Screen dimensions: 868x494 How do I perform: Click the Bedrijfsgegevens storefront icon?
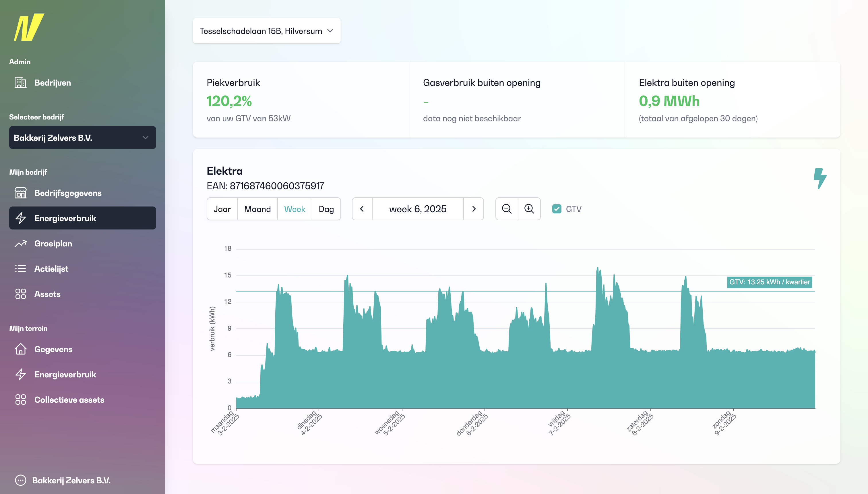(21, 193)
